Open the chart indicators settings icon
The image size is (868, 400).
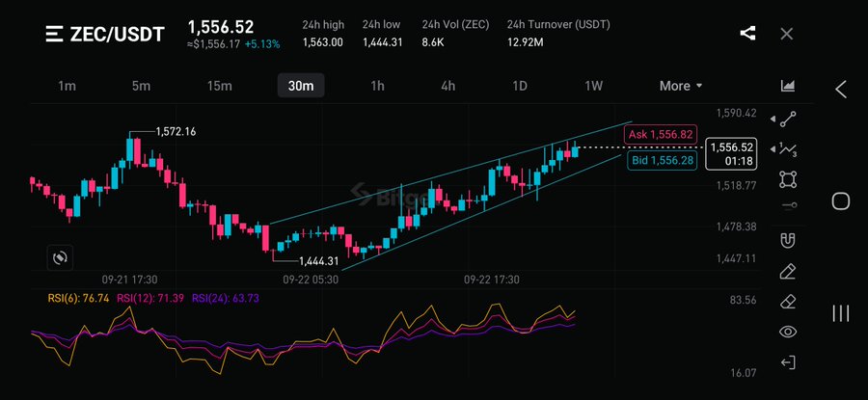click(788, 85)
